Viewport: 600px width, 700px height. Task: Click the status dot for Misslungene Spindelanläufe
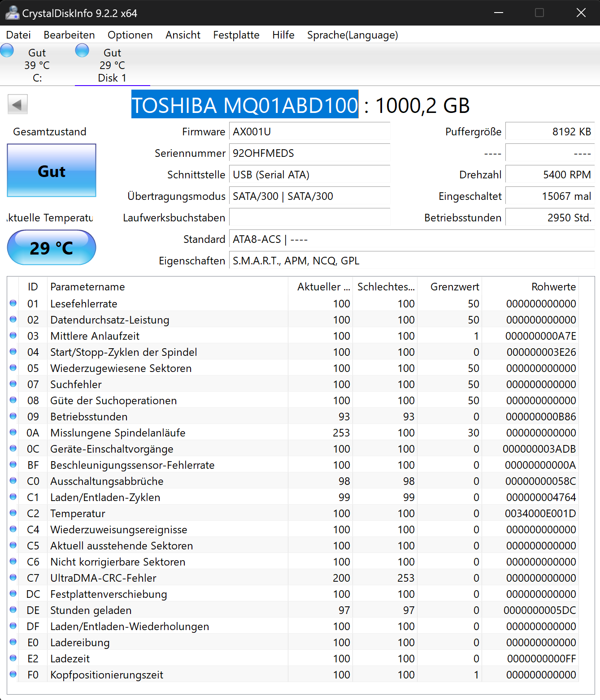[x=13, y=432]
